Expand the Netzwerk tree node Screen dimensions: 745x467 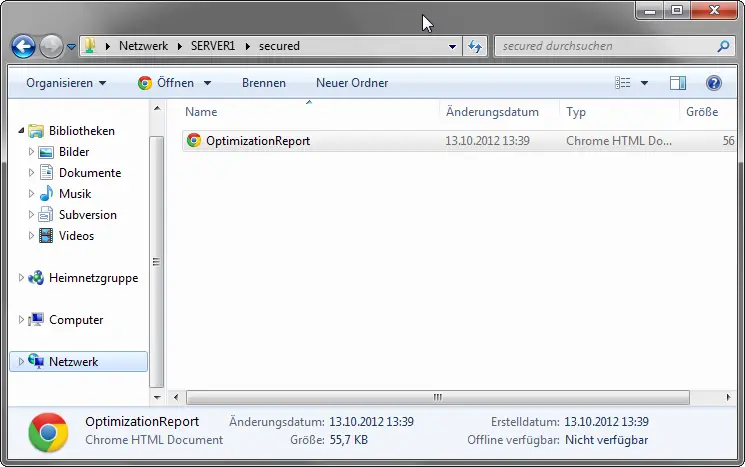click(x=21, y=361)
